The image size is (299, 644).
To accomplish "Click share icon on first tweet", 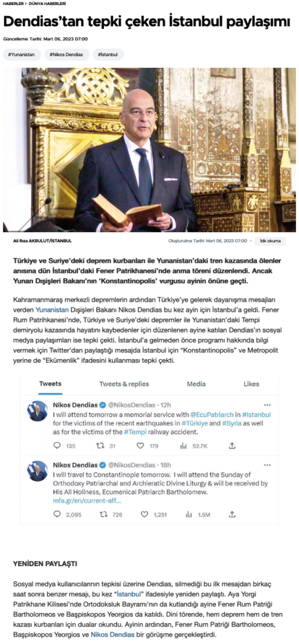I will tap(232, 446).
